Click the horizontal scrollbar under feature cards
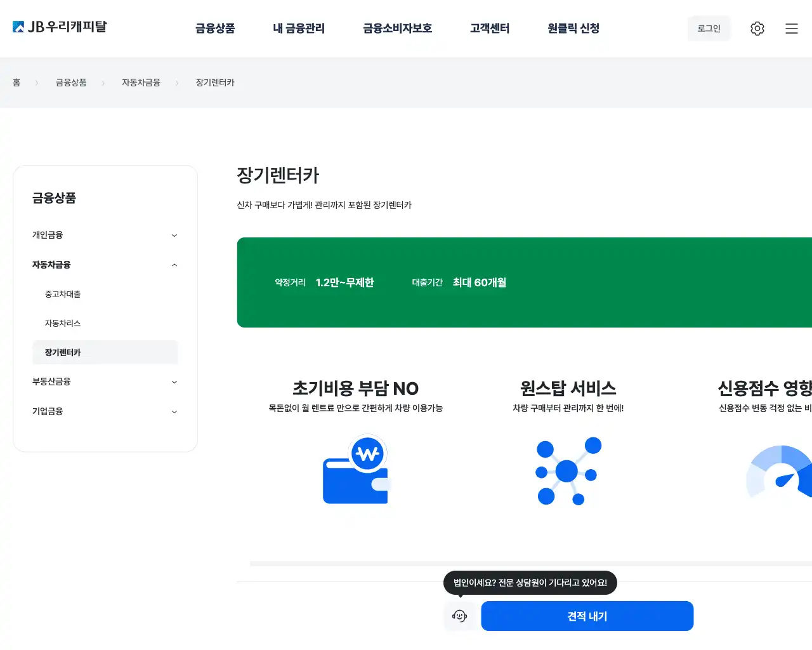 tap(531, 564)
